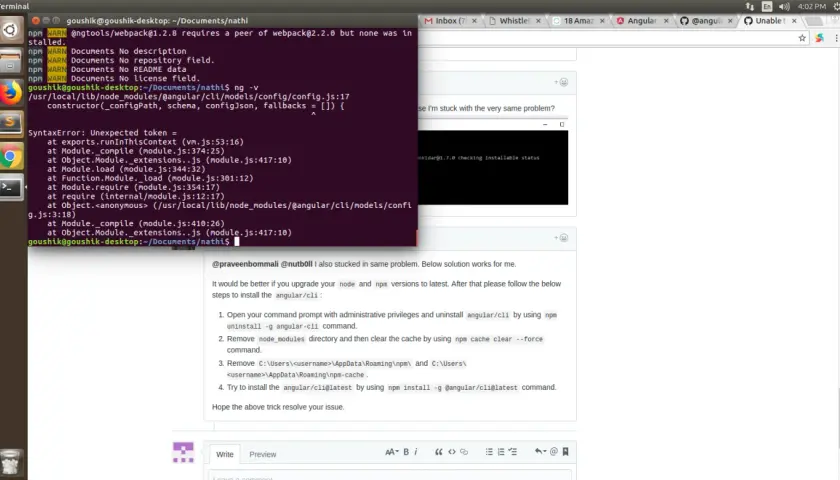Image resolution: width=840 pixels, height=480 pixels.
Task: Select the Preview tab in comment box
Action: (x=262, y=454)
